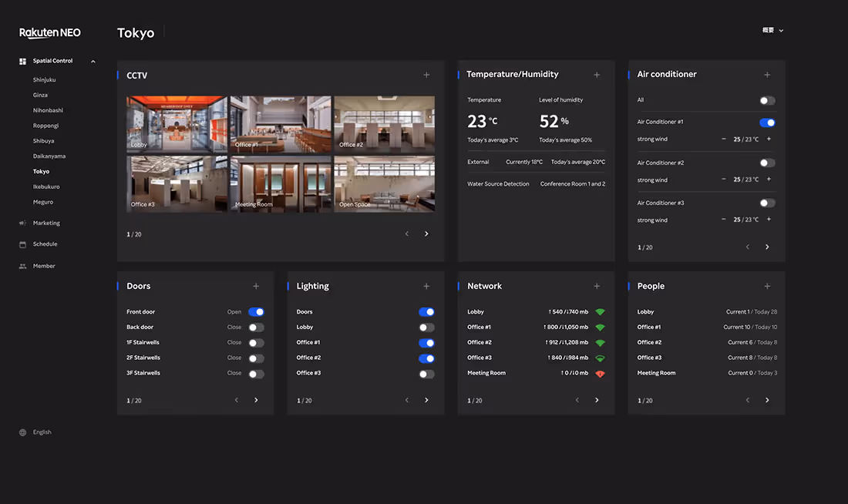The image size is (848, 504).
Task: Click the Member people icon in sidebar
Action: (x=22, y=265)
